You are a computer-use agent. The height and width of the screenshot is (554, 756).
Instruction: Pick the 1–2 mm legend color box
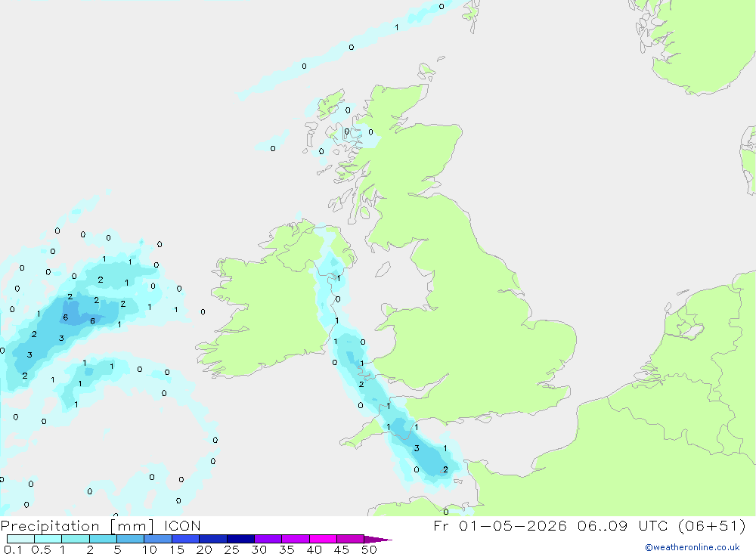click(76, 539)
